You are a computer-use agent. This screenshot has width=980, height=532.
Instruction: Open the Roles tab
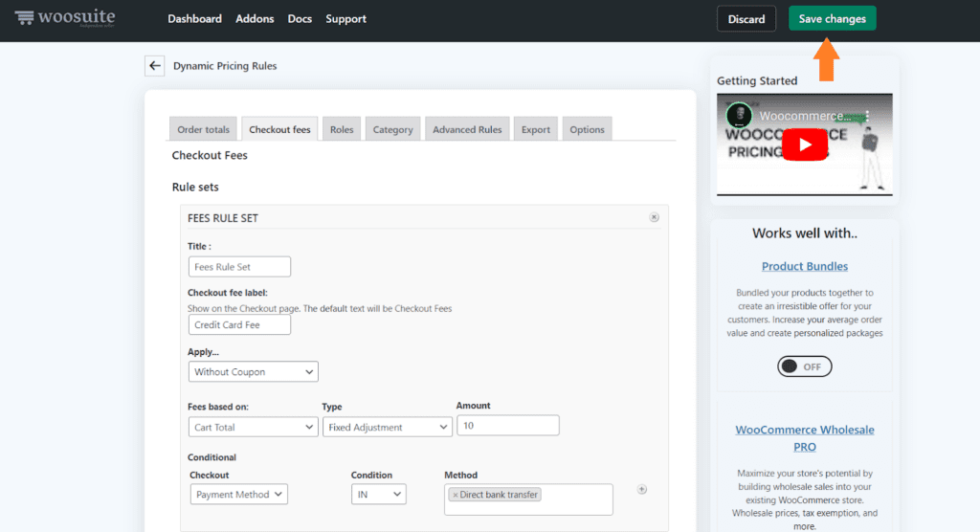tap(342, 129)
